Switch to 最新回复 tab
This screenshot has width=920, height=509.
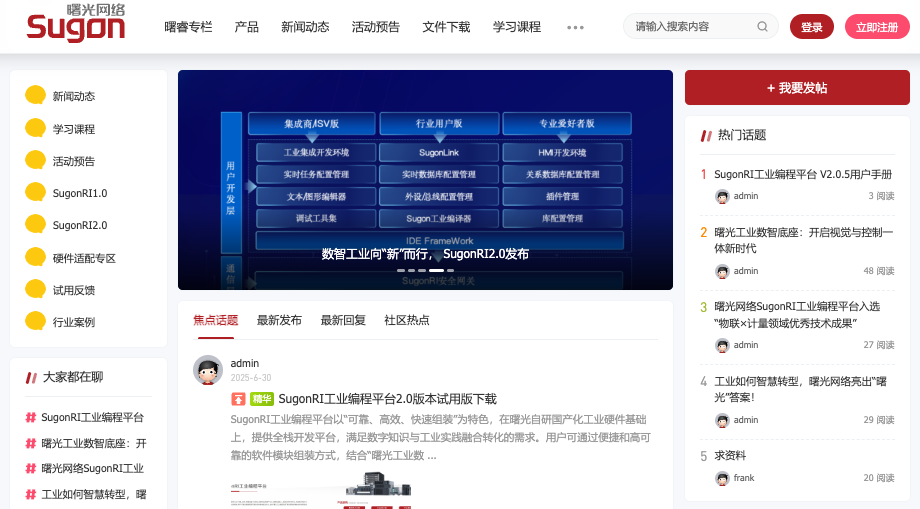(x=343, y=320)
